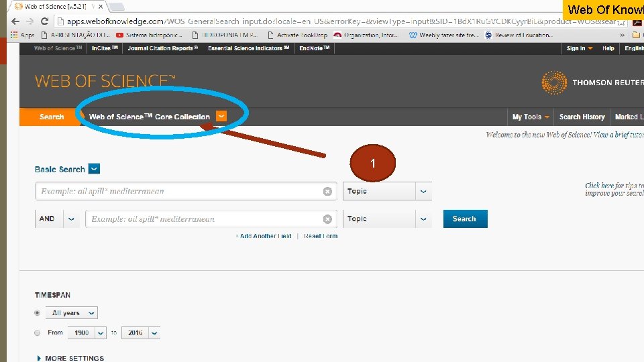Viewport: 644px width, 362px height.
Task: Go to Journal Citation Reports
Action: [x=162, y=48]
